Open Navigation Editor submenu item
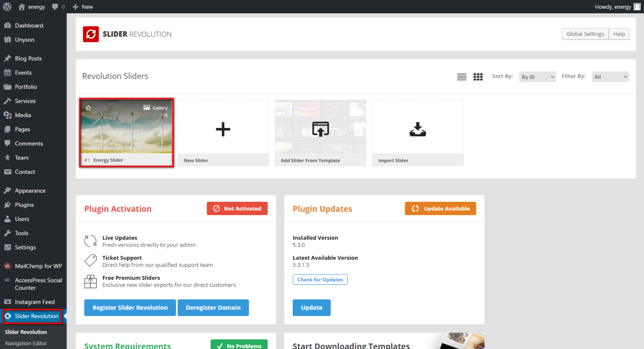This screenshot has height=349, width=644. (x=26, y=343)
